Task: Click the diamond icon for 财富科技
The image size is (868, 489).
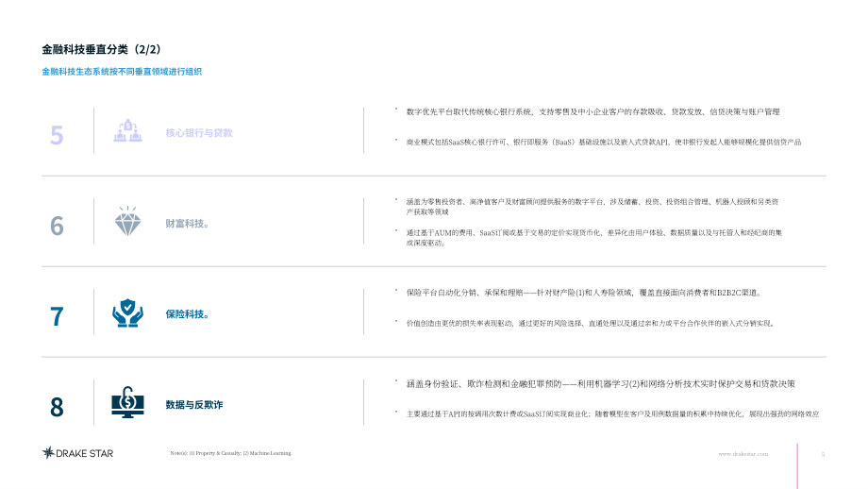Action: (x=128, y=222)
